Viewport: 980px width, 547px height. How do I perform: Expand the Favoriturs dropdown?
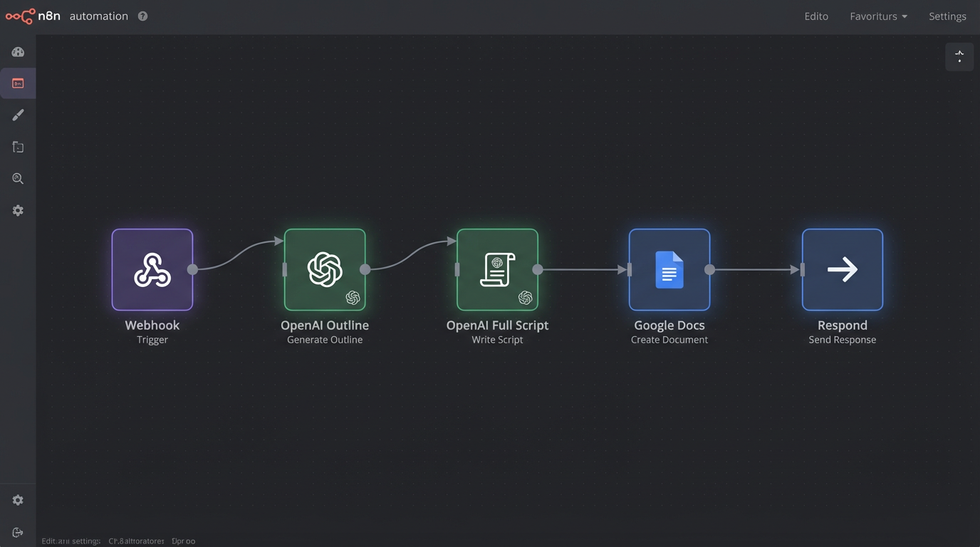coord(878,16)
